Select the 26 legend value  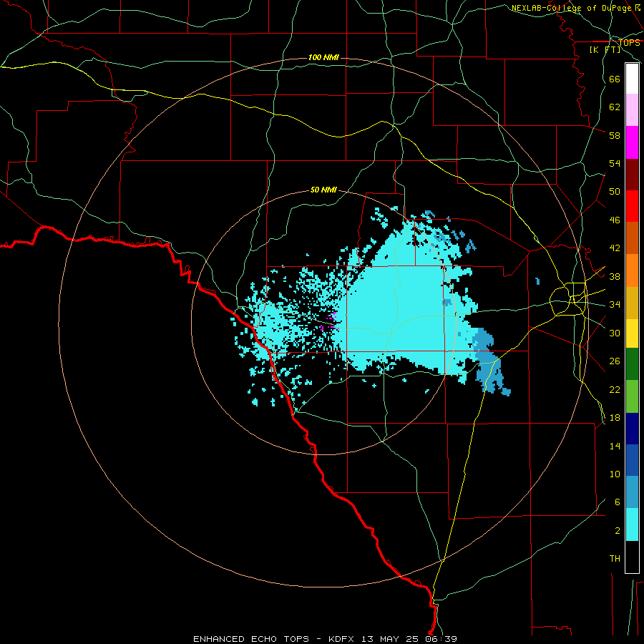pyautogui.click(x=615, y=361)
